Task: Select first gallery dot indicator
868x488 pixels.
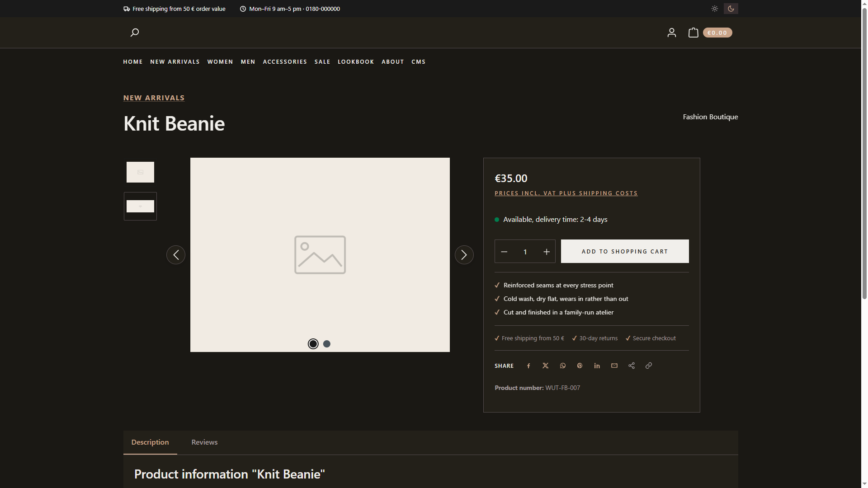Action: pyautogui.click(x=313, y=344)
